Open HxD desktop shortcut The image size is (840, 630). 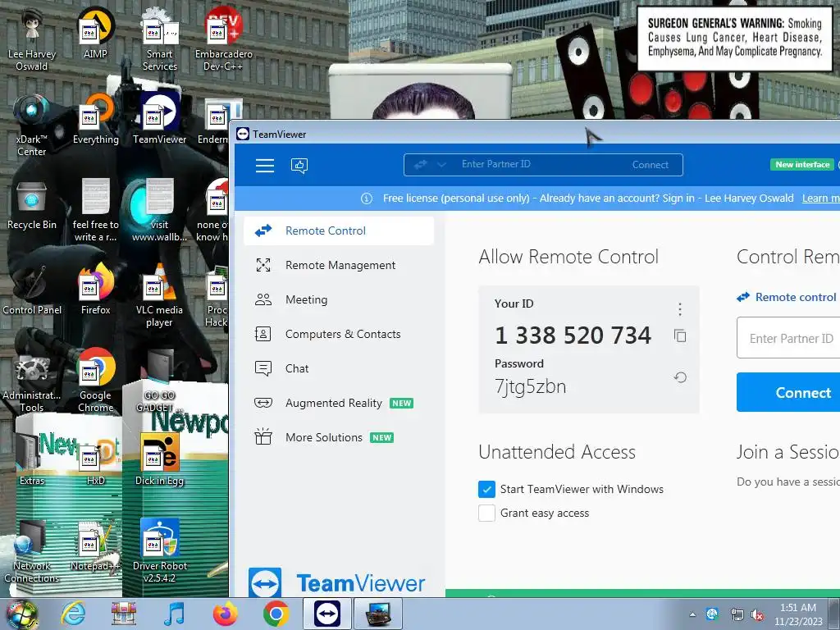pos(95,462)
